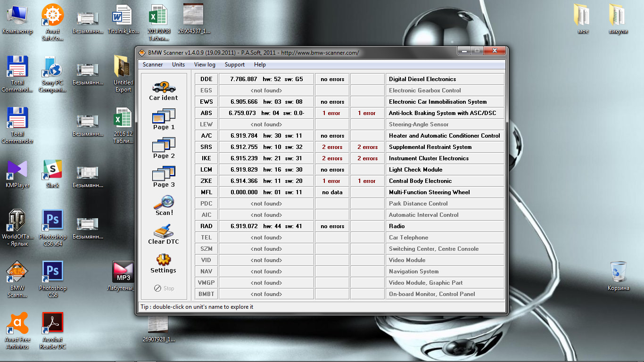
Task: Select the EWS unit name
Action: (x=206, y=102)
